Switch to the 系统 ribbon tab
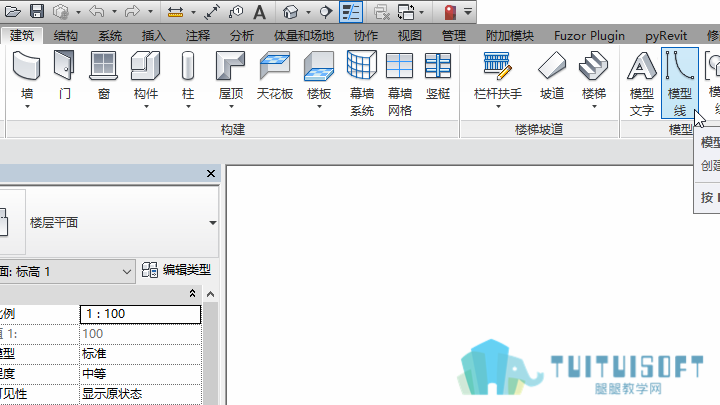This screenshot has height=405, width=720. 110,36
